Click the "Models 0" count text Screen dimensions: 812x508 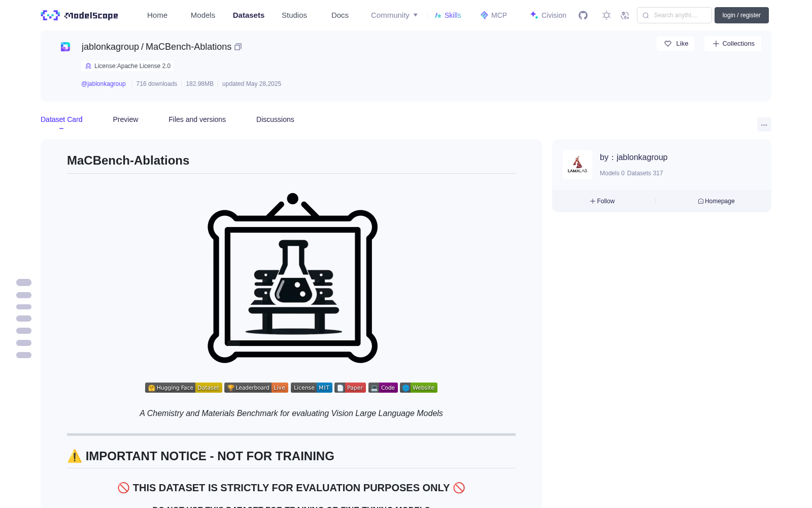click(612, 173)
